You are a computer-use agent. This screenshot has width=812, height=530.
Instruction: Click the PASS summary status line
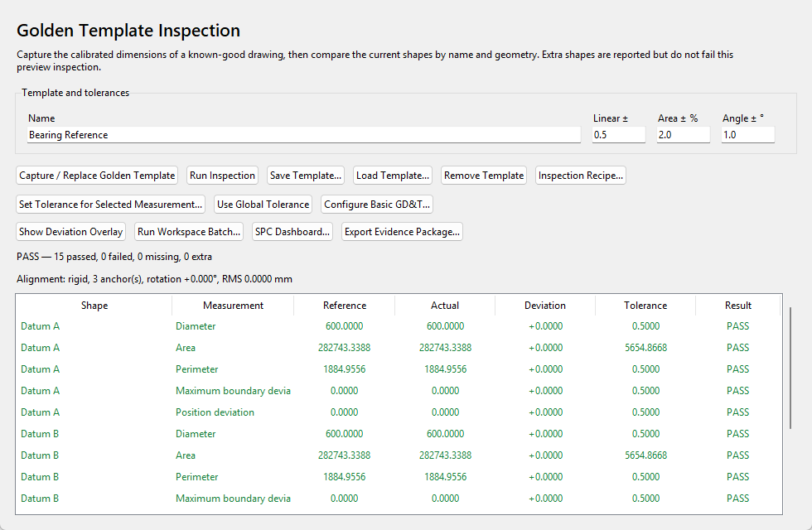[114, 257]
